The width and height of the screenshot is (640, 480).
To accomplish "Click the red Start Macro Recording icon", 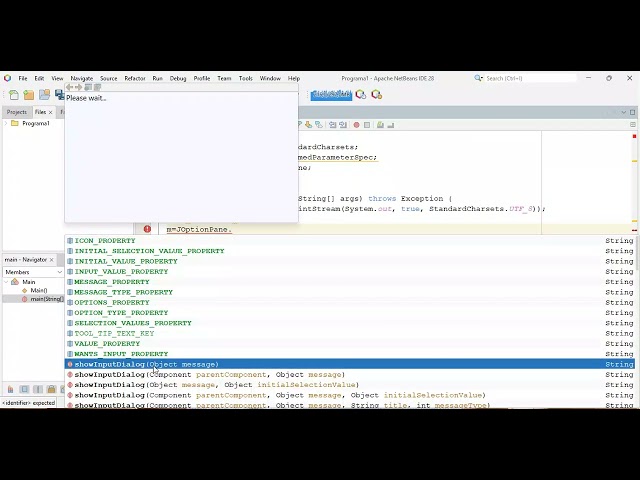I will [356, 125].
